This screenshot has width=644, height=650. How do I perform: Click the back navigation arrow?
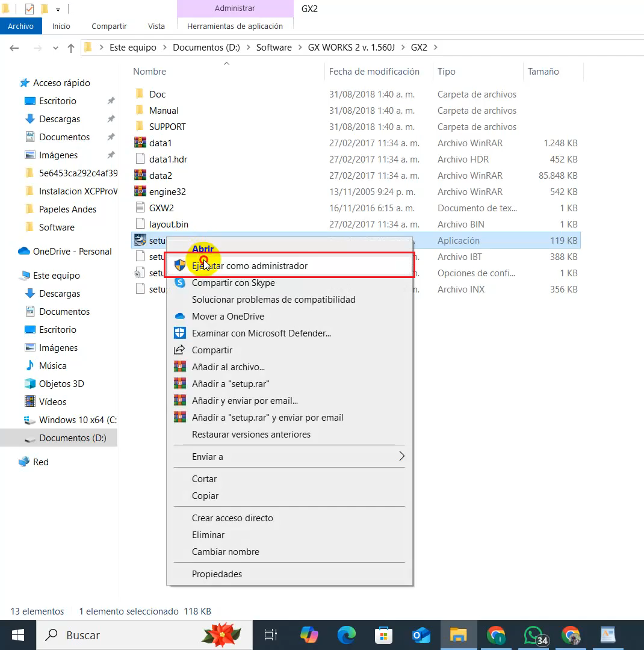pos(14,48)
